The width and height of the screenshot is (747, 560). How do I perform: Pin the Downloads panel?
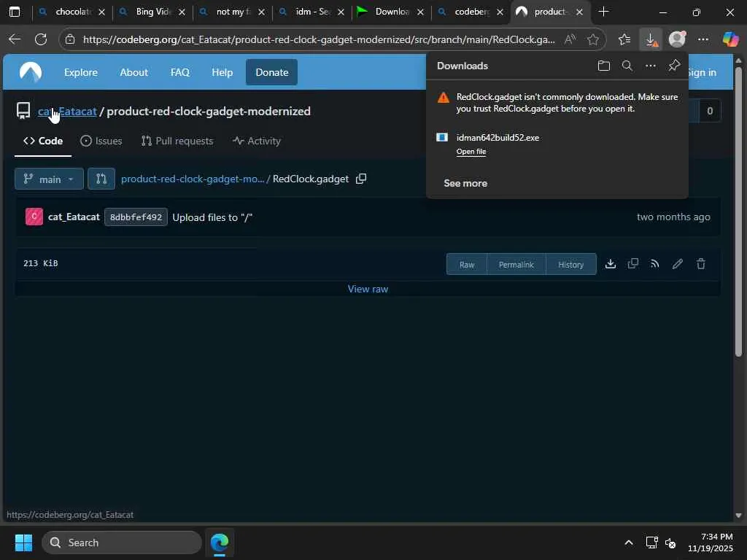(674, 66)
